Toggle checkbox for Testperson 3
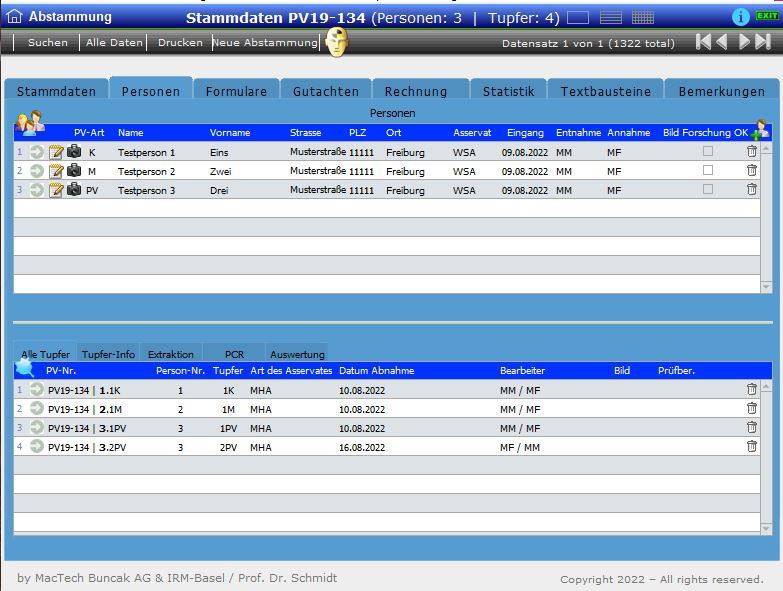This screenshot has height=591, width=783. pos(708,189)
